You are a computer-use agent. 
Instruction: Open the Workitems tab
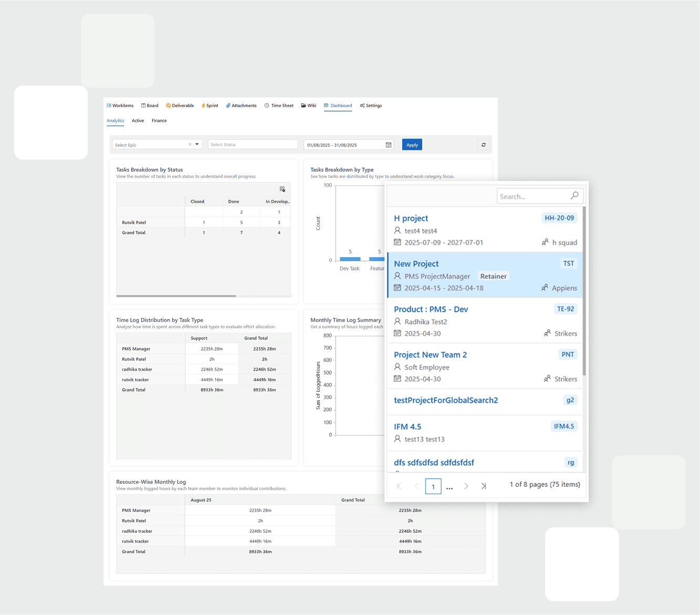click(x=120, y=105)
